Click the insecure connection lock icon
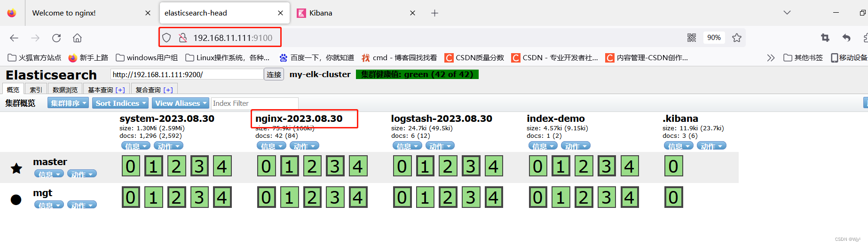The image size is (868, 246). pos(183,38)
